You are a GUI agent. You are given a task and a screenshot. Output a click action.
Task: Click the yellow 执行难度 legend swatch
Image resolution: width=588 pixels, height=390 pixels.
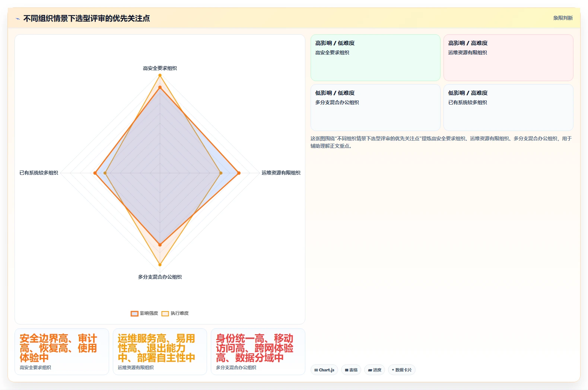tap(165, 313)
